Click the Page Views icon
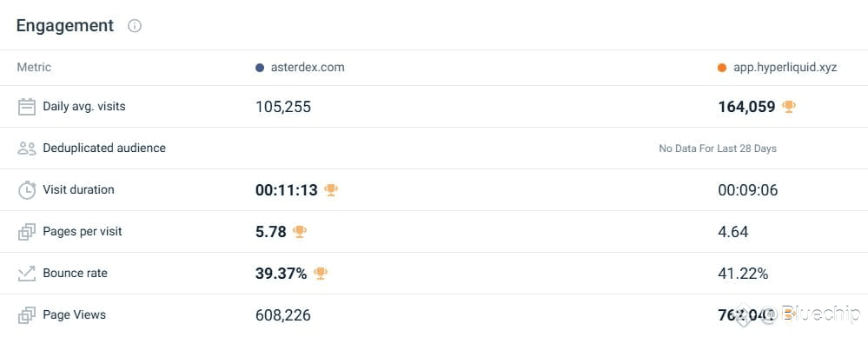 [x=27, y=315]
